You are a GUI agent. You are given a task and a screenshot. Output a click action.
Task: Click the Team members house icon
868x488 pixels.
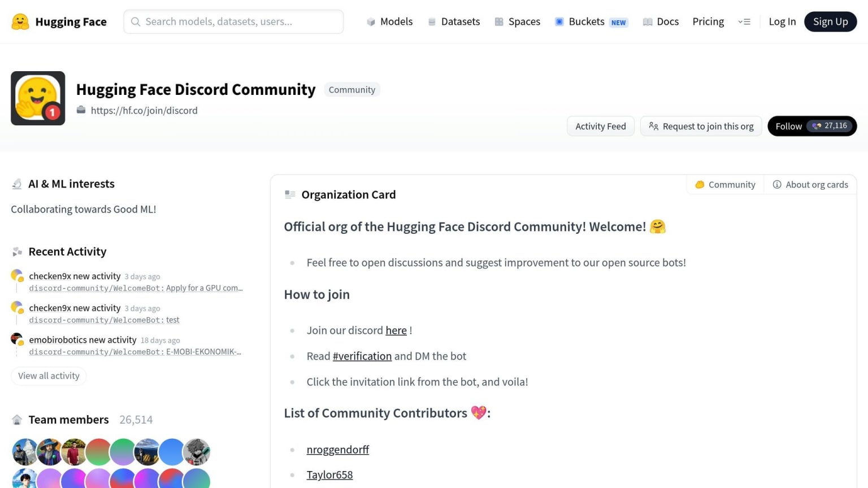(x=17, y=420)
